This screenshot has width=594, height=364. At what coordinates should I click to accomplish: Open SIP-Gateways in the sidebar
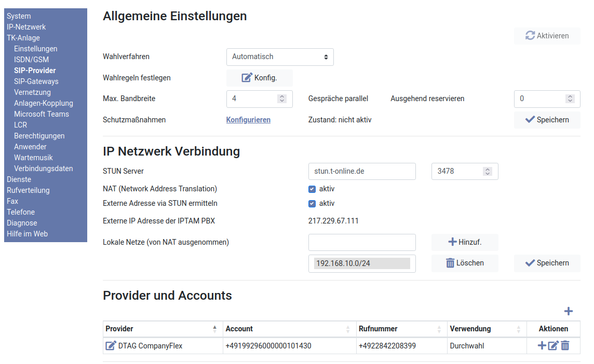point(36,81)
